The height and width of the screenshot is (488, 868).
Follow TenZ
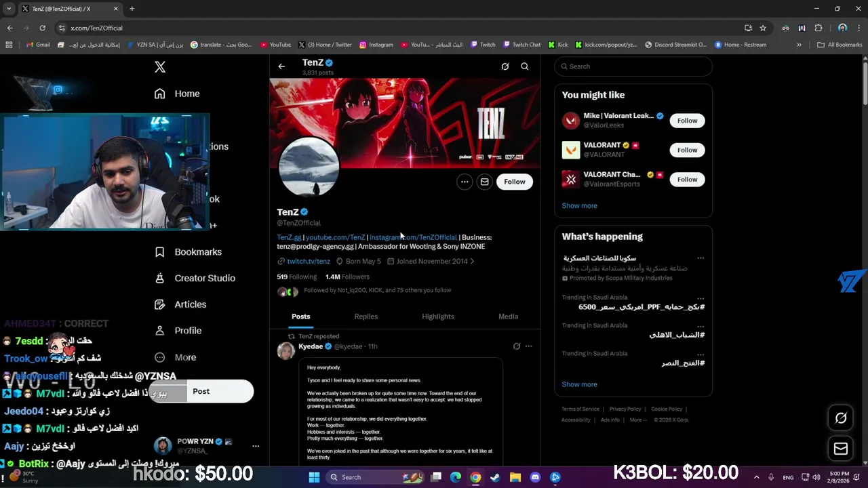[x=515, y=182]
